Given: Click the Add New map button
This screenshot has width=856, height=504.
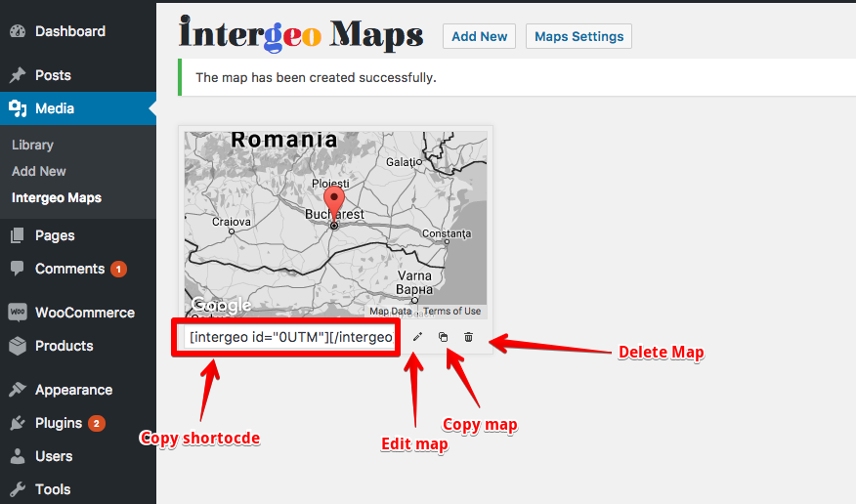Looking at the screenshot, I should pos(480,36).
